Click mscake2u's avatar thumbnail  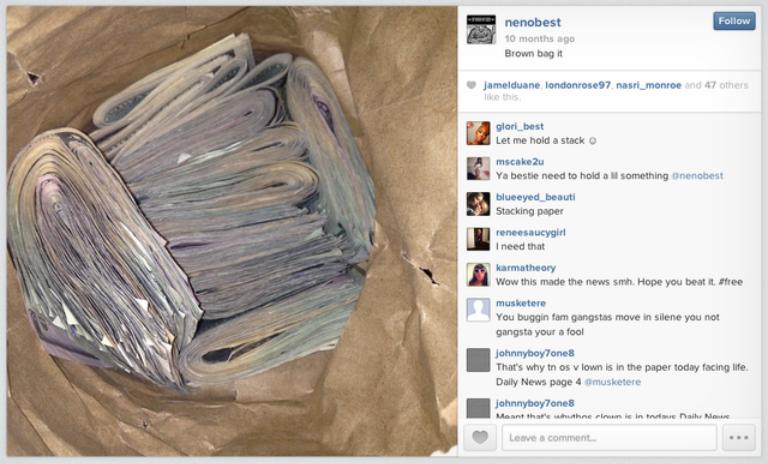(478, 169)
